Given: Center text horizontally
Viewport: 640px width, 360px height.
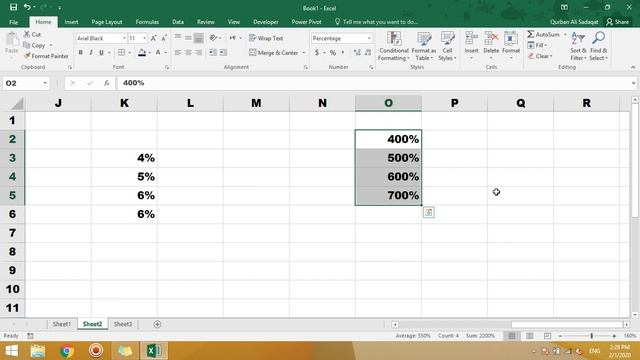Looking at the screenshot, I should (188, 52).
